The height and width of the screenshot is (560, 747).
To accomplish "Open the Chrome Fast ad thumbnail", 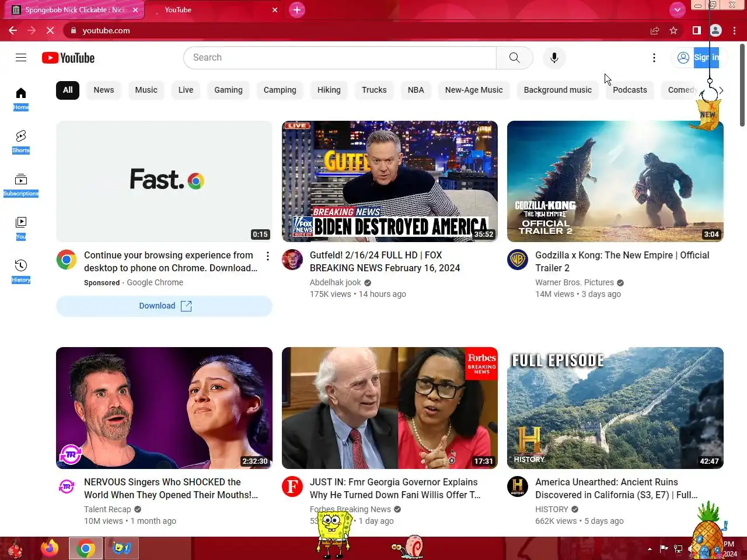I will point(164,181).
